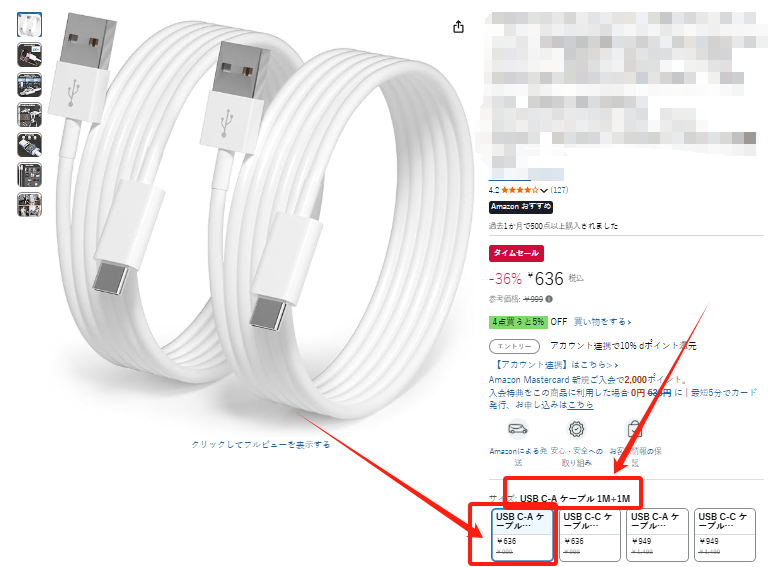
Task: Open the 127 reviews link
Action: pos(559,190)
